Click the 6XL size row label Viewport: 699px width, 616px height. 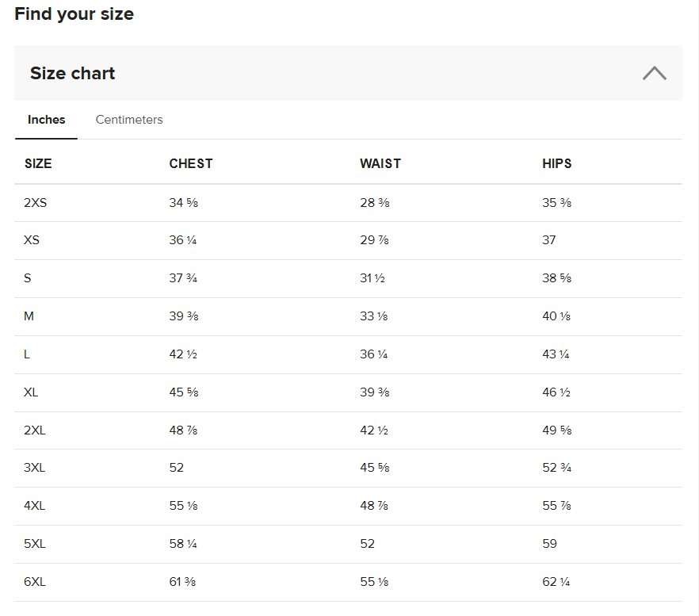pos(35,582)
